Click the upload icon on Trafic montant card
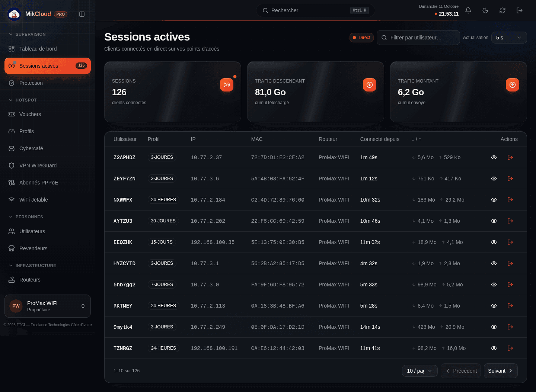Image resolution: width=536 pixels, height=392 pixels. (x=513, y=85)
